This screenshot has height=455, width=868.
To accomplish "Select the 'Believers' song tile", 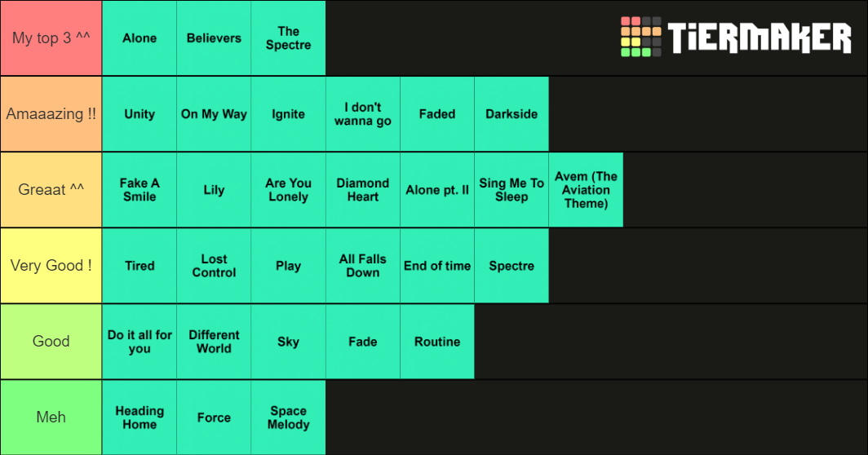I will [214, 38].
